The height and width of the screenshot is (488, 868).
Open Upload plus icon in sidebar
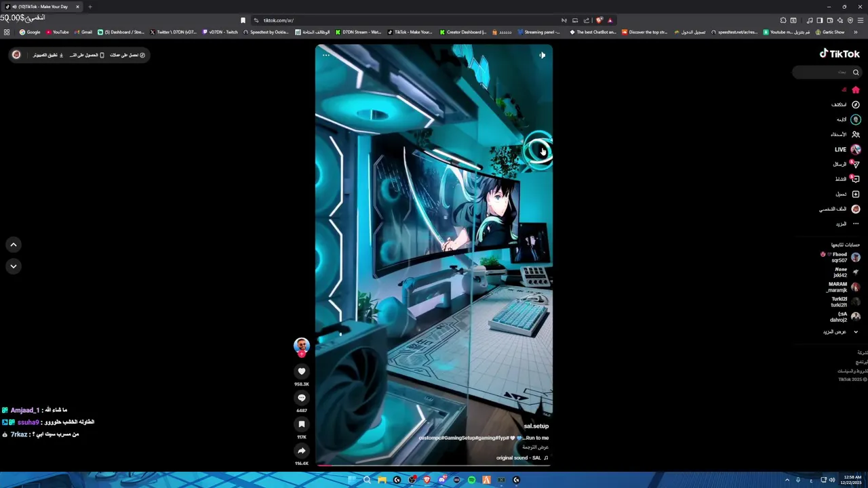pyautogui.click(x=856, y=194)
